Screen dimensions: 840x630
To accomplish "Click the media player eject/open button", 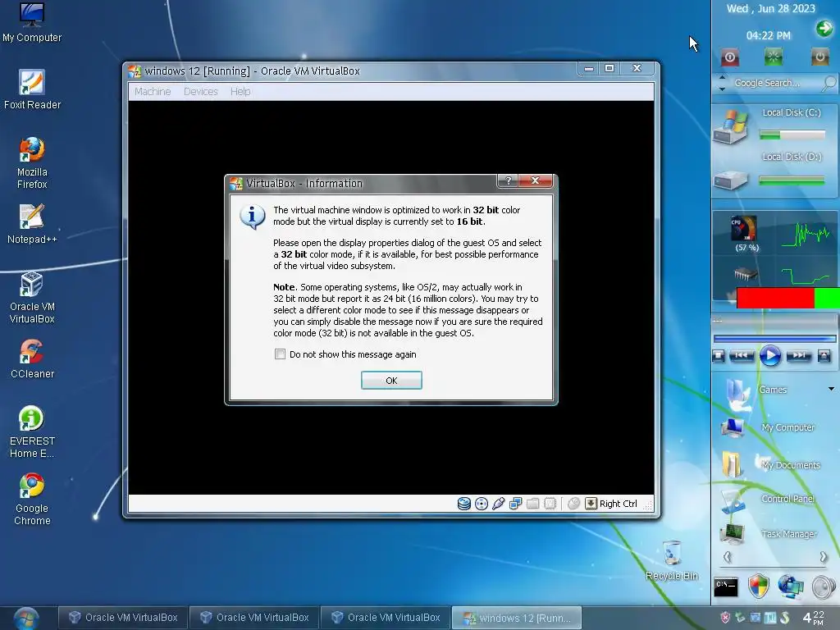I will [x=824, y=356].
